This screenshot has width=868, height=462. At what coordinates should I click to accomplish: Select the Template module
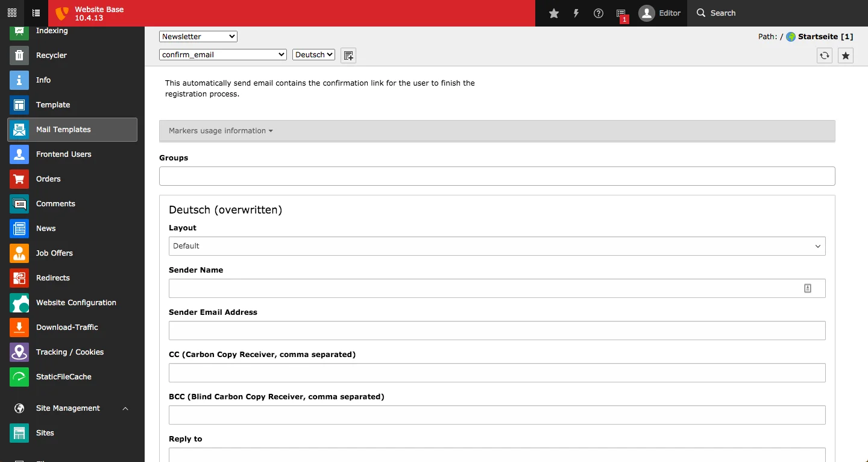click(x=54, y=104)
